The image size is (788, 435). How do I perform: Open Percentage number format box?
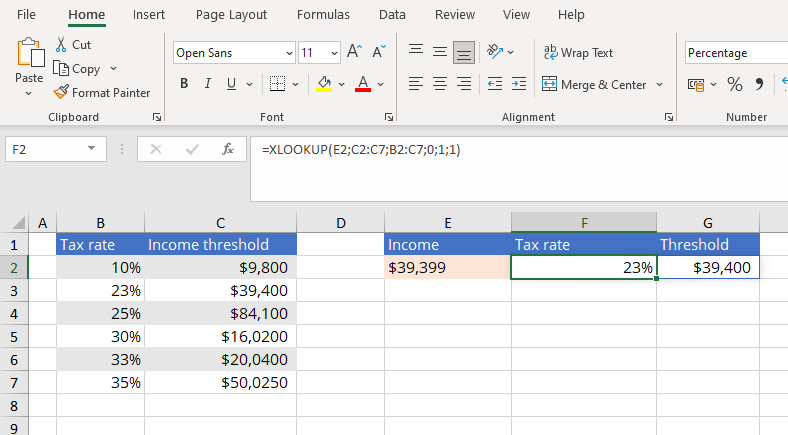736,53
